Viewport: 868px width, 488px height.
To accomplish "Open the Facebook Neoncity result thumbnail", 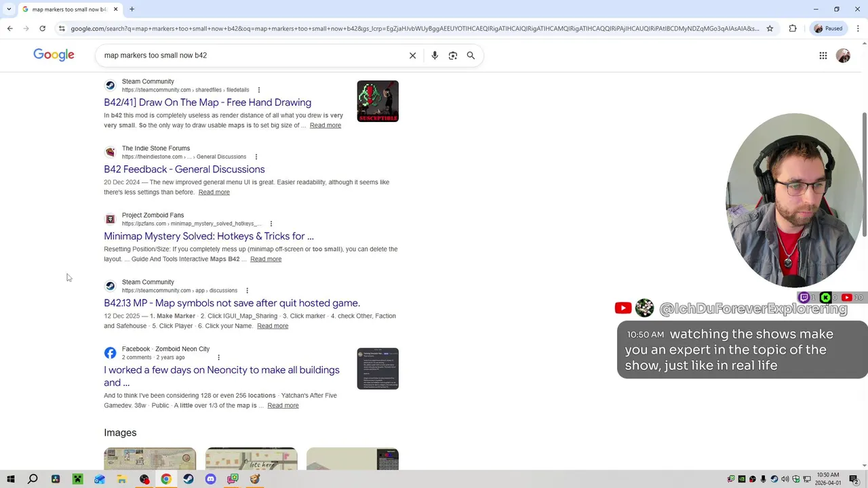I will 378,369.
